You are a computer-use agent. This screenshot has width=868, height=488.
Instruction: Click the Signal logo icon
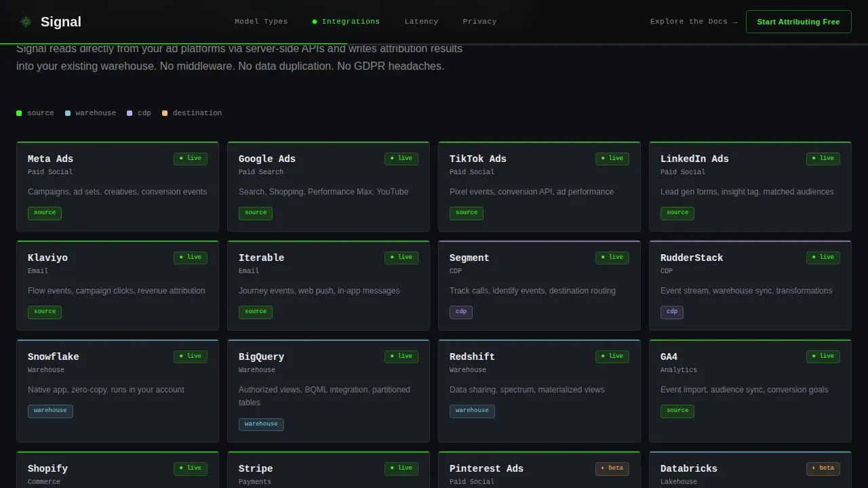click(x=26, y=22)
